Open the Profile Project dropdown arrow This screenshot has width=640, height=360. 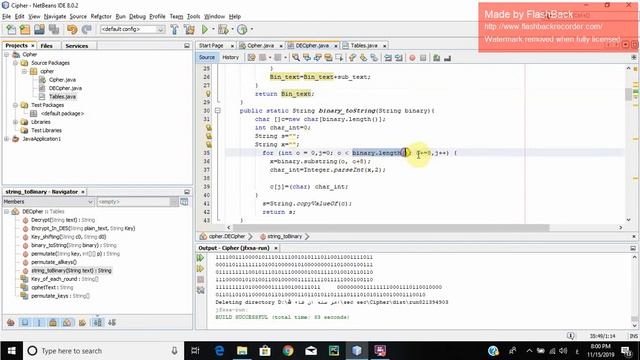coord(251,29)
